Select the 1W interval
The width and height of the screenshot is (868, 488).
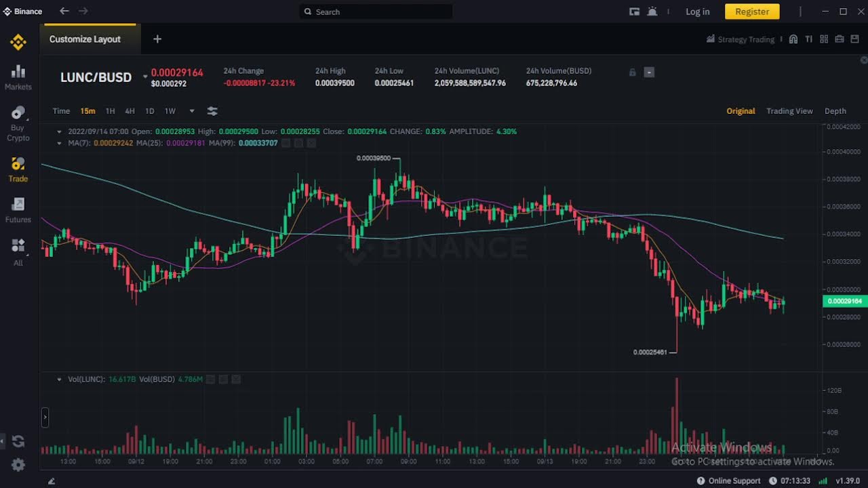click(170, 111)
